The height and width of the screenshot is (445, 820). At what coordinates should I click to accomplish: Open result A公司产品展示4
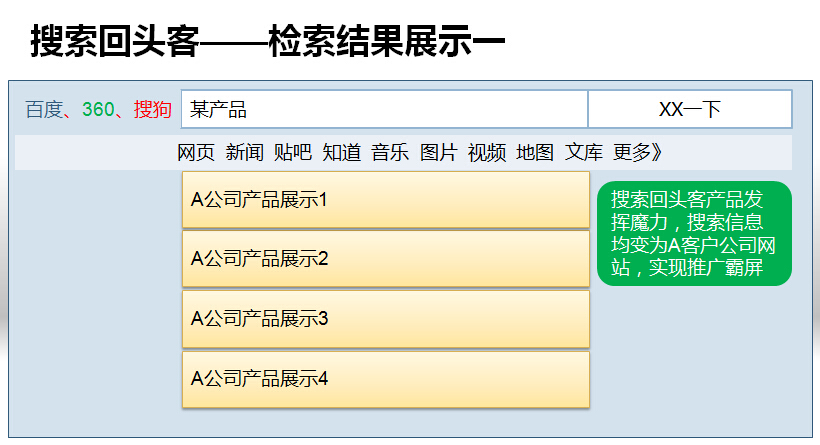click(x=386, y=379)
